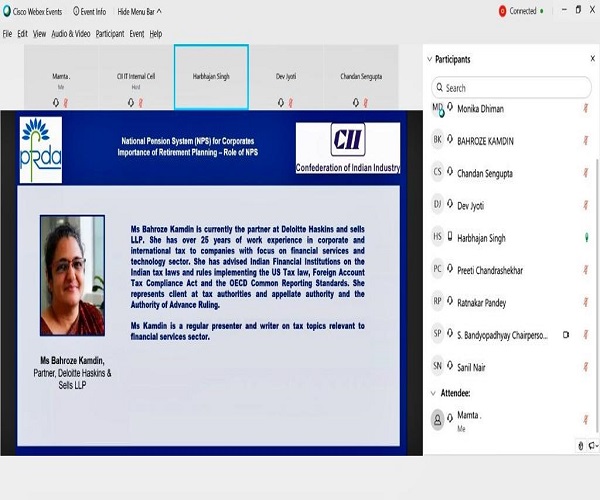
Task: Open the Help menu
Action: (156, 34)
